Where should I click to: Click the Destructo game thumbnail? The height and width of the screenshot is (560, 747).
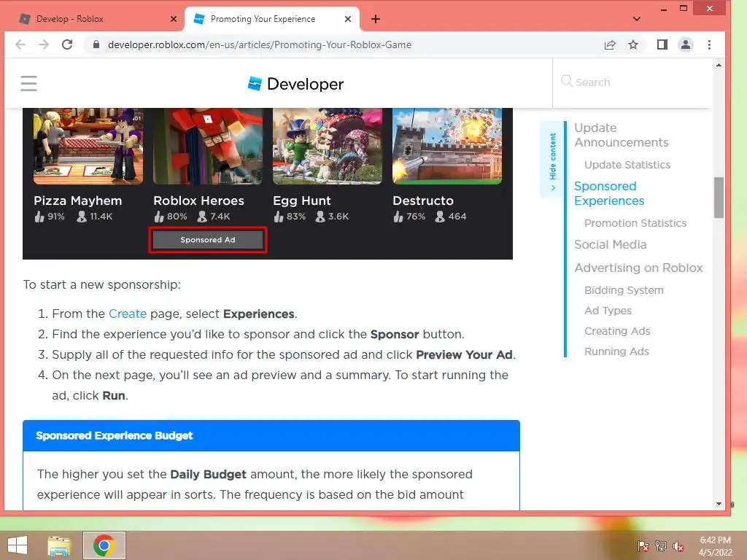(x=447, y=146)
